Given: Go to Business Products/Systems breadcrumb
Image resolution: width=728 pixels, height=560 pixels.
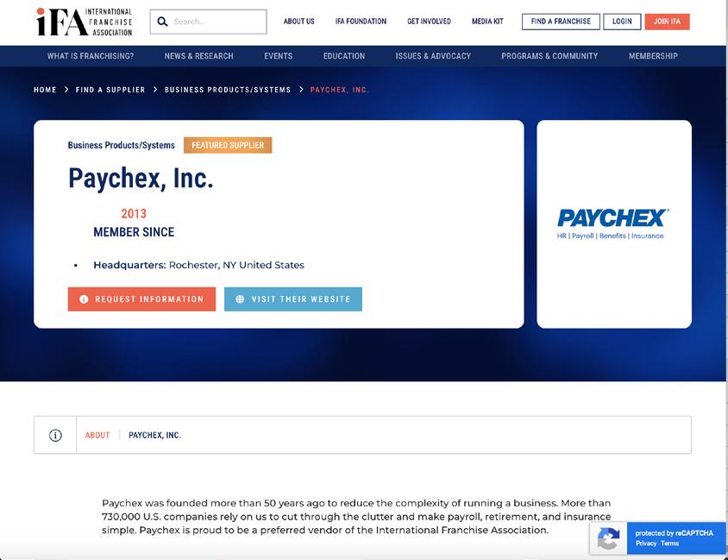Looking at the screenshot, I should click(228, 90).
